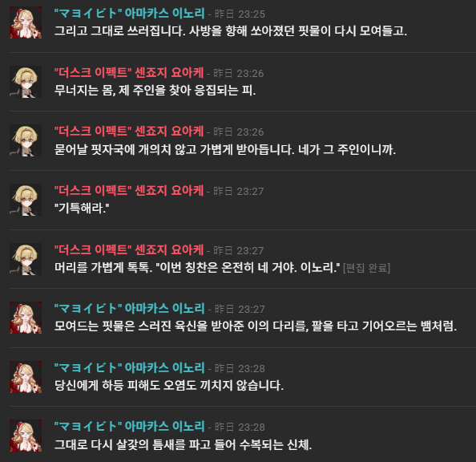
Task: Select the avatar beside the "기특해라." message
Action: (26, 200)
